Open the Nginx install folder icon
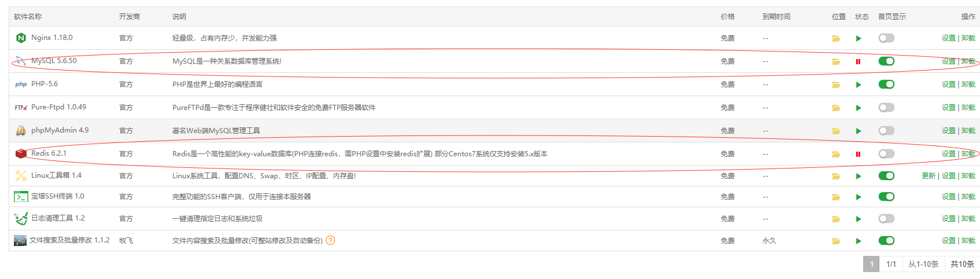Screen dimensions: 980x279 tap(836, 39)
